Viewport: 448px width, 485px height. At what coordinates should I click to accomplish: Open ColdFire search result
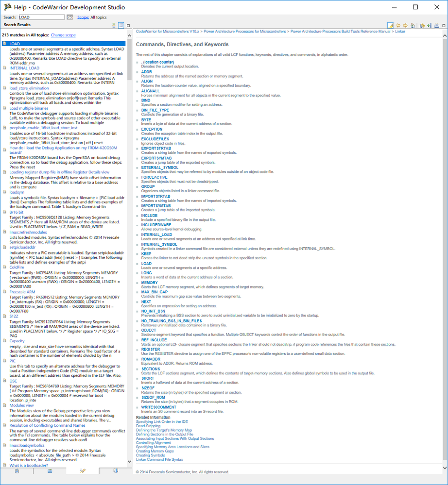(x=17, y=267)
